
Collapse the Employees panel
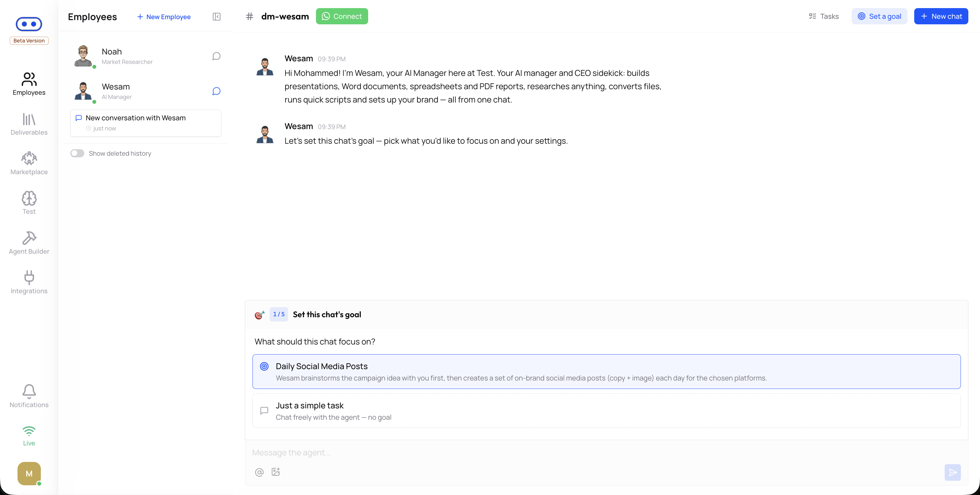click(x=216, y=17)
